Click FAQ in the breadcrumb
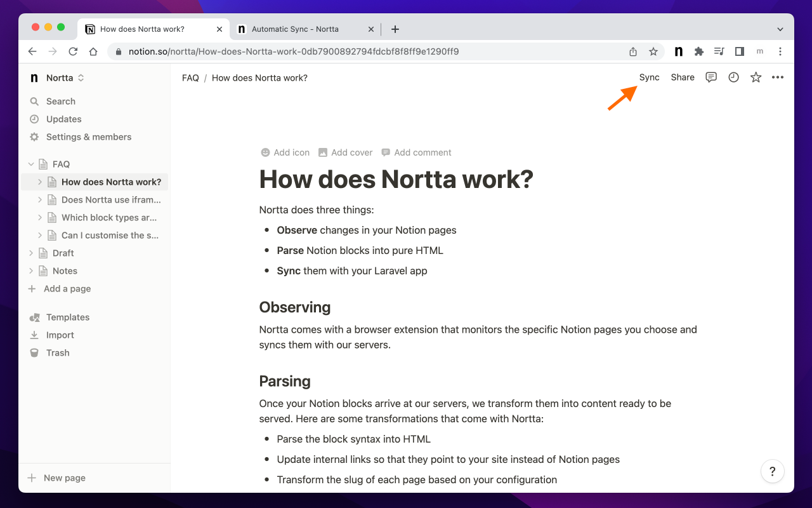The image size is (812, 508). 190,78
